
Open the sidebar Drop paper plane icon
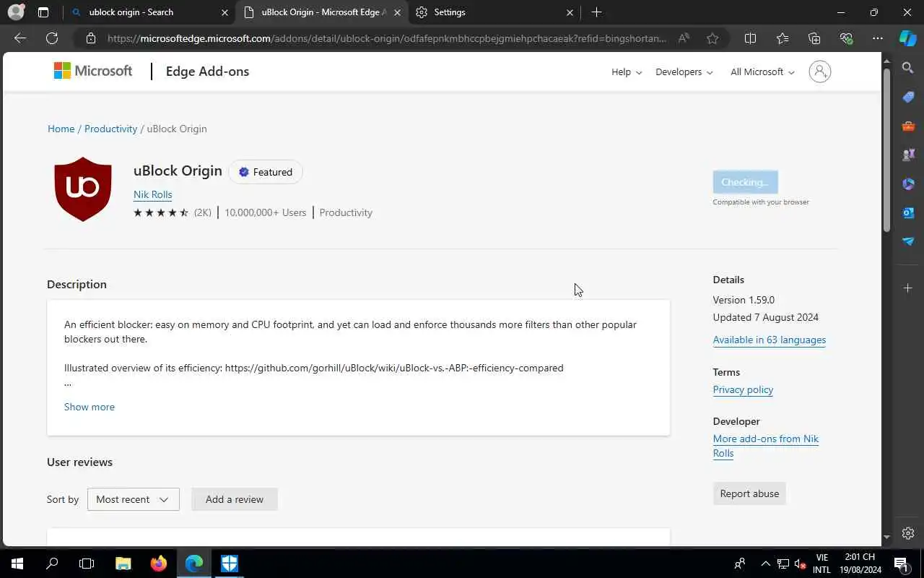point(908,241)
